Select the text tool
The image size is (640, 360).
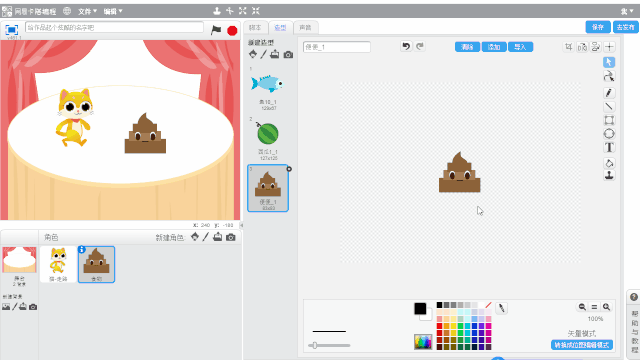click(609, 147)
